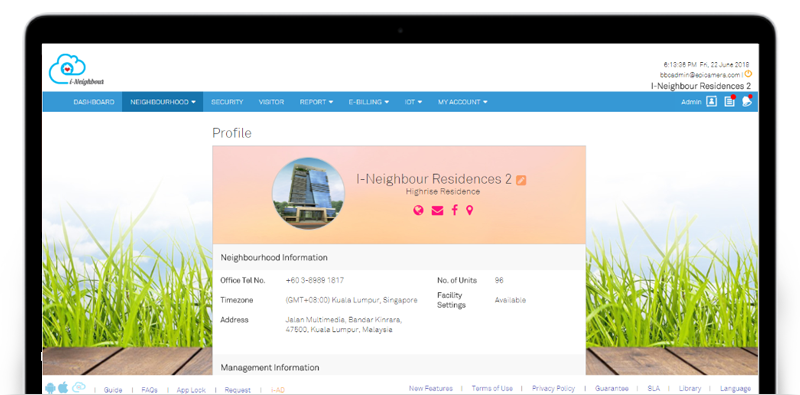Open the pink globe website icon
The image size is (800, 395).
(418, 210)
